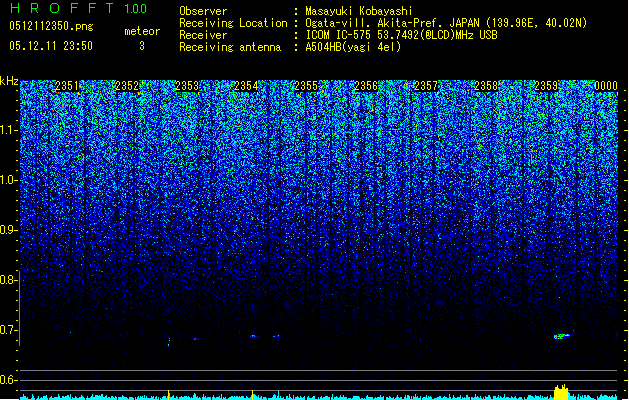Select the filename 0512112350.png
The width and height of the screenshot is (629, 400).
click(x=51, y=26)
